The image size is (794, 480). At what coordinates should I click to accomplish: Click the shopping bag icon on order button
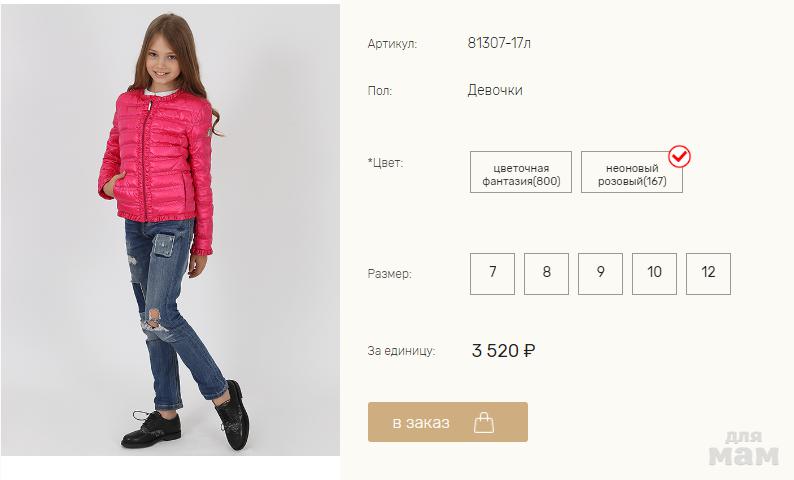pyautogui.click(x=484, y=422)
